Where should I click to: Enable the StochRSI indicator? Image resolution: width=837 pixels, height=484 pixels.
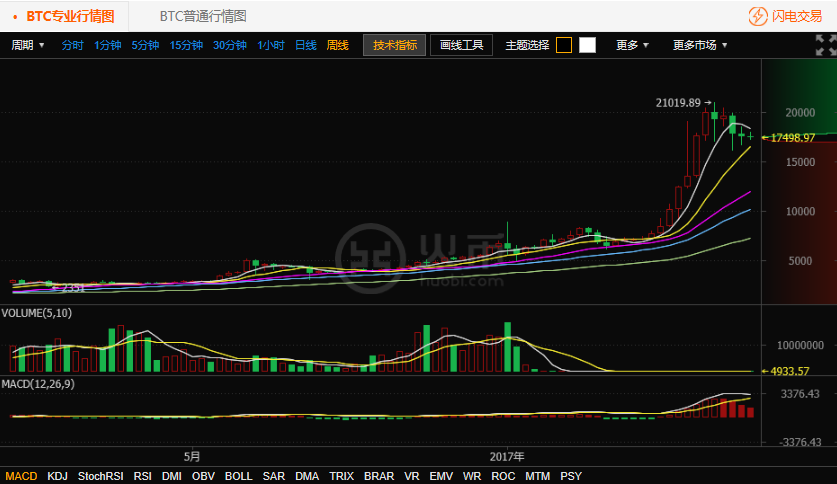101,476
